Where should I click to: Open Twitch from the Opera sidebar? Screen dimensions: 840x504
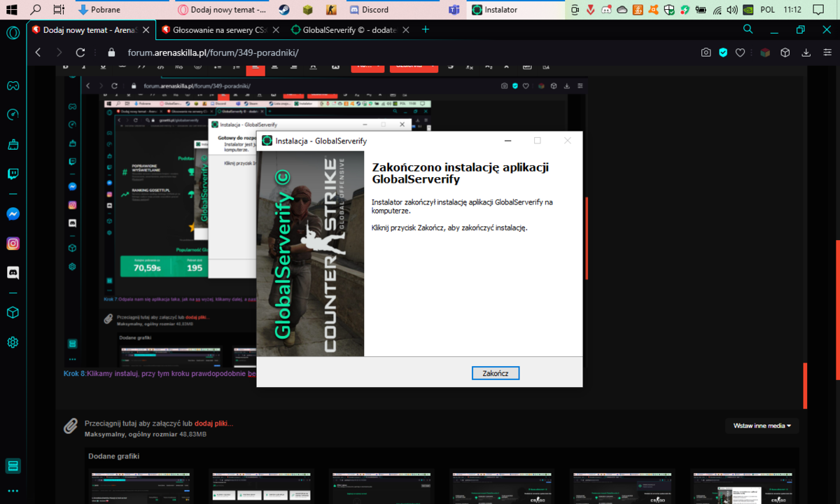(x=13, y=174)
